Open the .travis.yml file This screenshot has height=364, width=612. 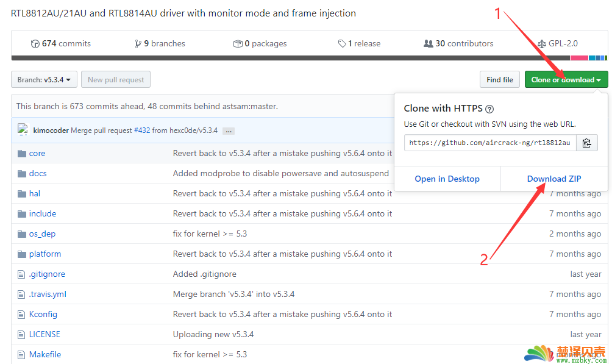click(48, 294)
